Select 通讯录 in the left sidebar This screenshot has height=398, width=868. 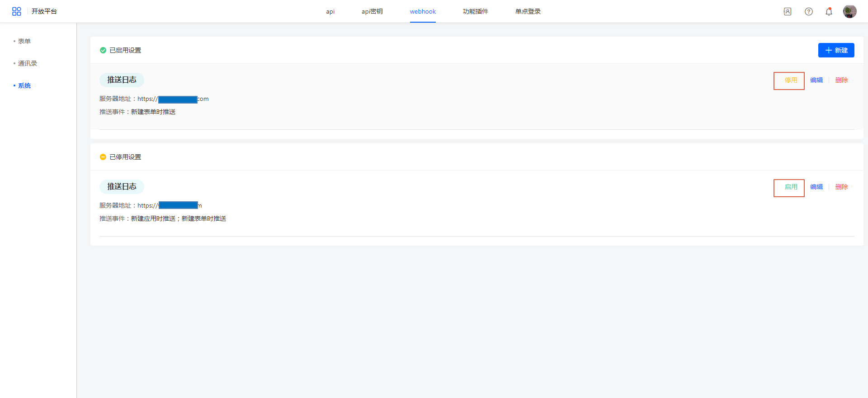point(28,63)
